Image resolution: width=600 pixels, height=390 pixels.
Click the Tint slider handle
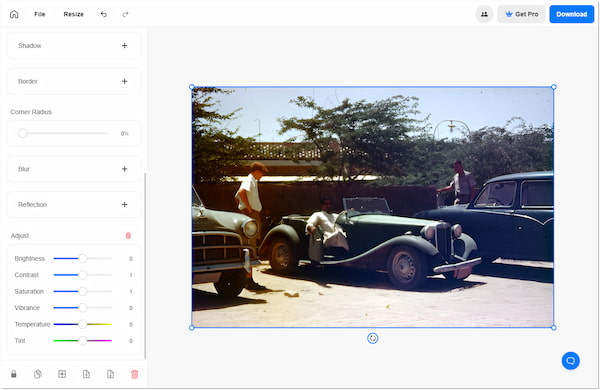[83, 341]
